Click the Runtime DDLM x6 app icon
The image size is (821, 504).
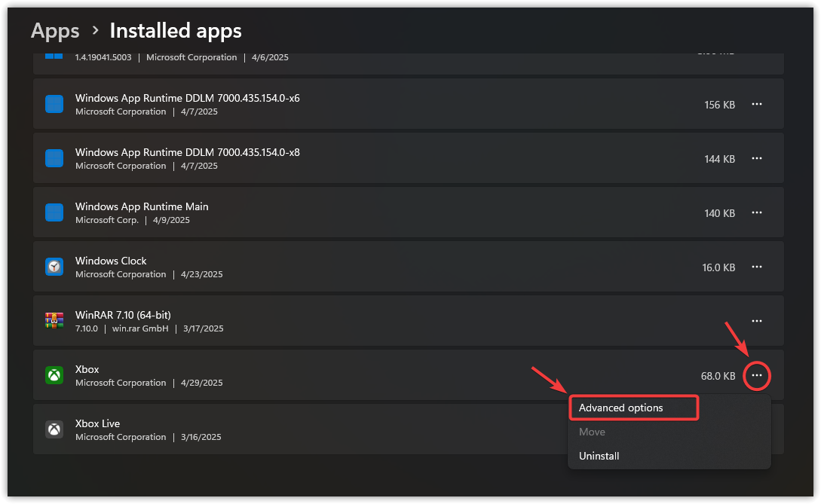[54, 104]
